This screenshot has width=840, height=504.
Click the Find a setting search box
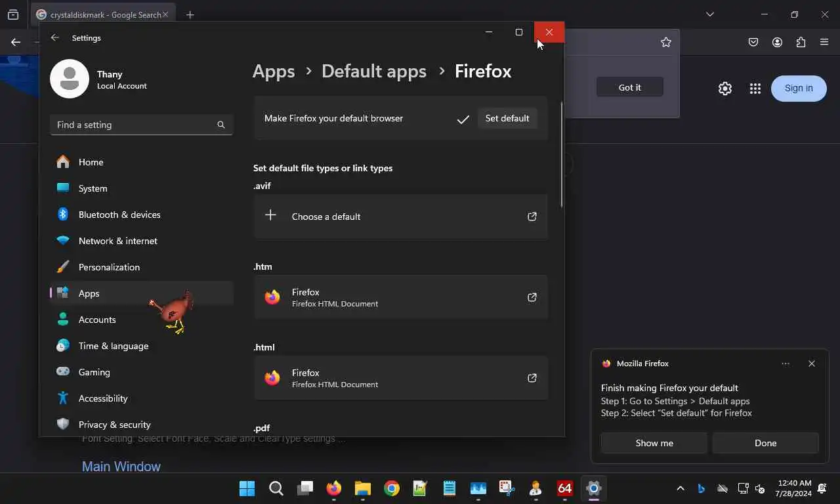(x=141, y=125)
